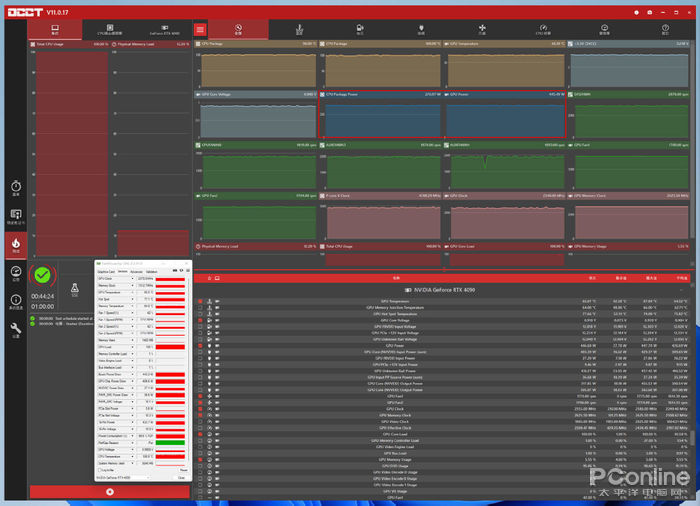The image size is (700, 506).
Task: Click the GPU-Z screenshot camera icon
Action: pyautogui.click(x=175, y=271)
